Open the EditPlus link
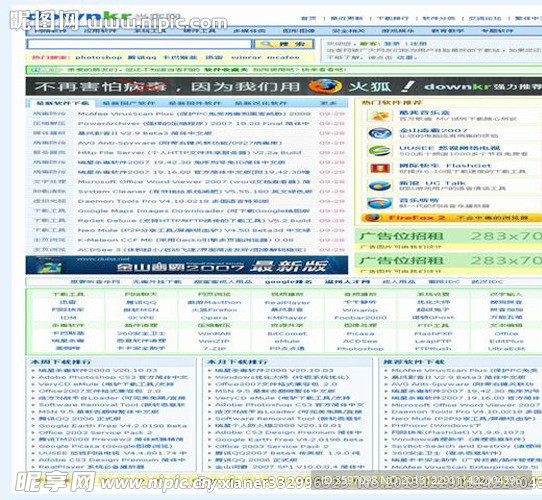Viewport: 542px width, 500px height. pos(506,341)
